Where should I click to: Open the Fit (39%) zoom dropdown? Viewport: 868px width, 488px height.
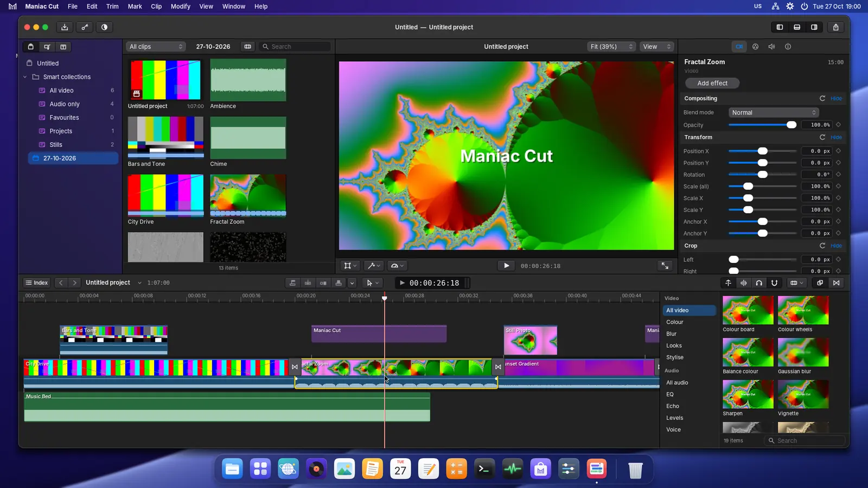pos(611,47)
